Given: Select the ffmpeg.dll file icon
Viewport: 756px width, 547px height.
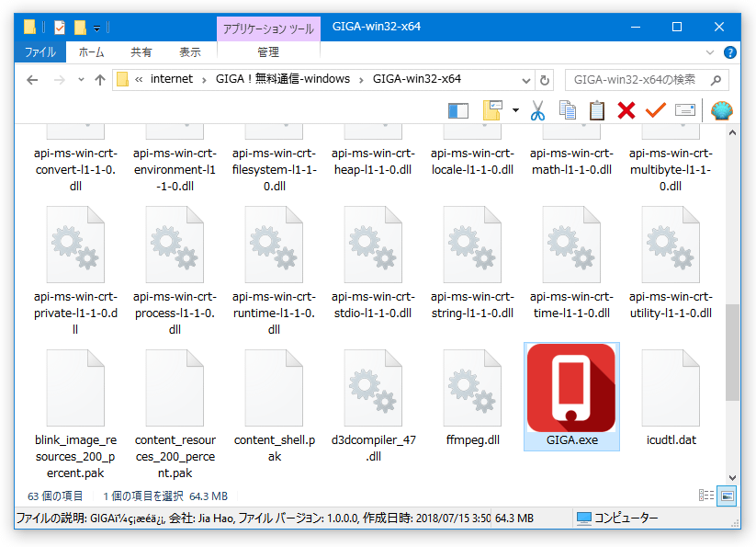Looking at the screenshot, I should [472, 388].
